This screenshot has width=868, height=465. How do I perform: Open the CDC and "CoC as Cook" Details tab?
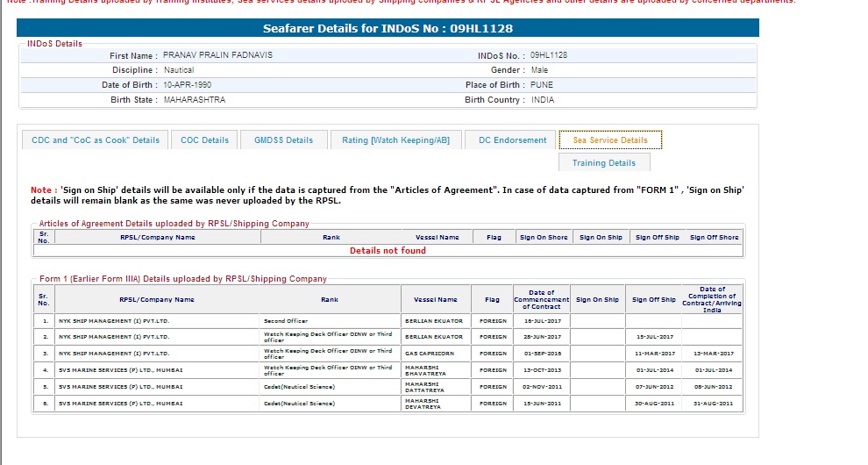click(96, 140)
